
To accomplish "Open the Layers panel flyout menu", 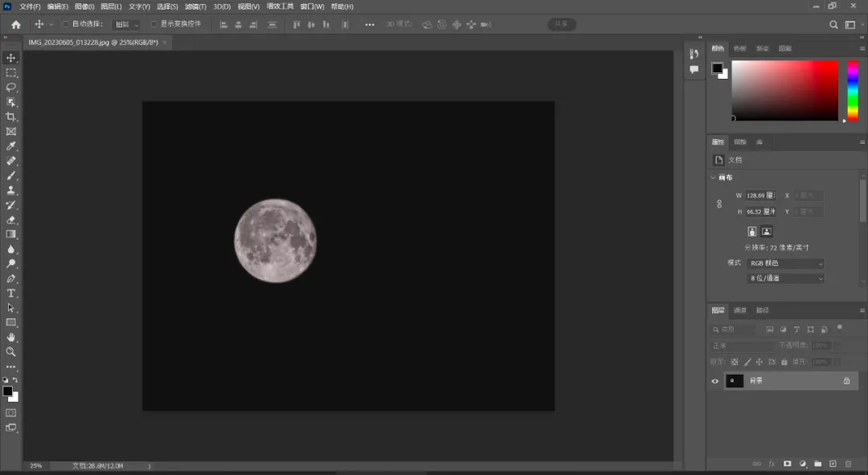I will 862,310.
